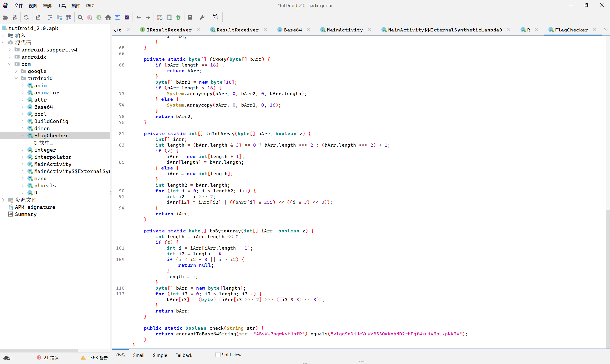Screen dimensions: 610x364
Task: Select Base64 class in tree
Action: (x=43, y=107)
